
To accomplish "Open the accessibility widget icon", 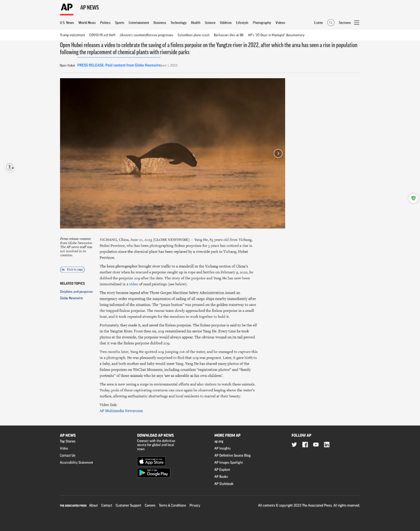I will pos(10,167).
